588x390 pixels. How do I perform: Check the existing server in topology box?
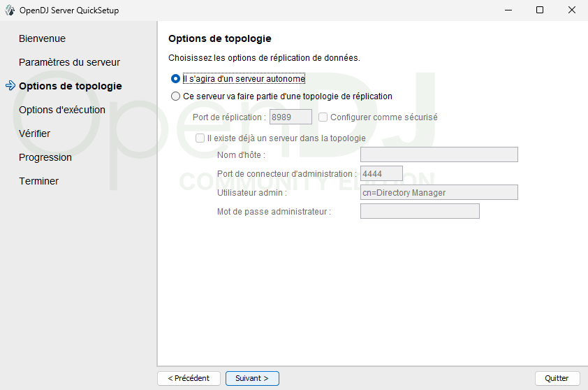pos(200,138)
